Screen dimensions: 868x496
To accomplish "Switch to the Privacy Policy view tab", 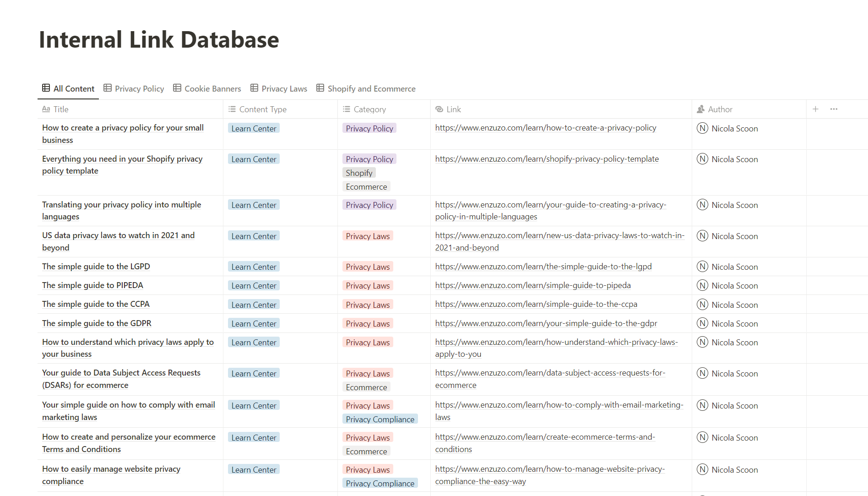I will (x=134, y=88).
